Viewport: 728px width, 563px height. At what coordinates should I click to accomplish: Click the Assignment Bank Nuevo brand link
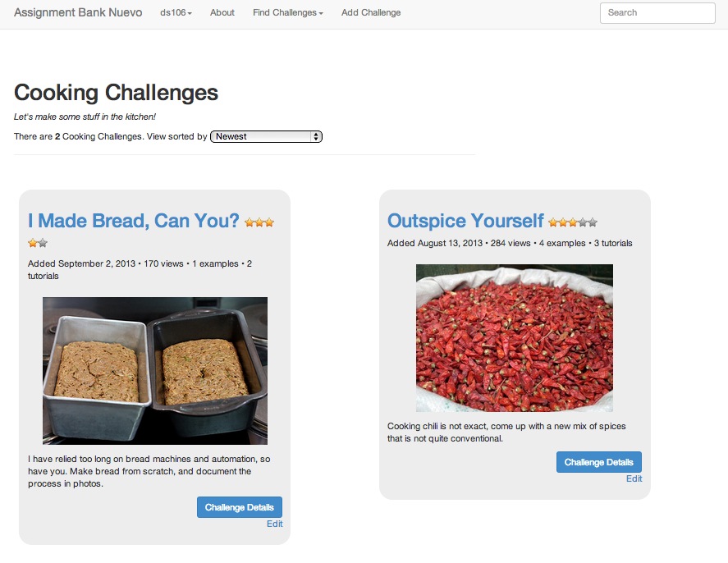click(x=78, y=12)
